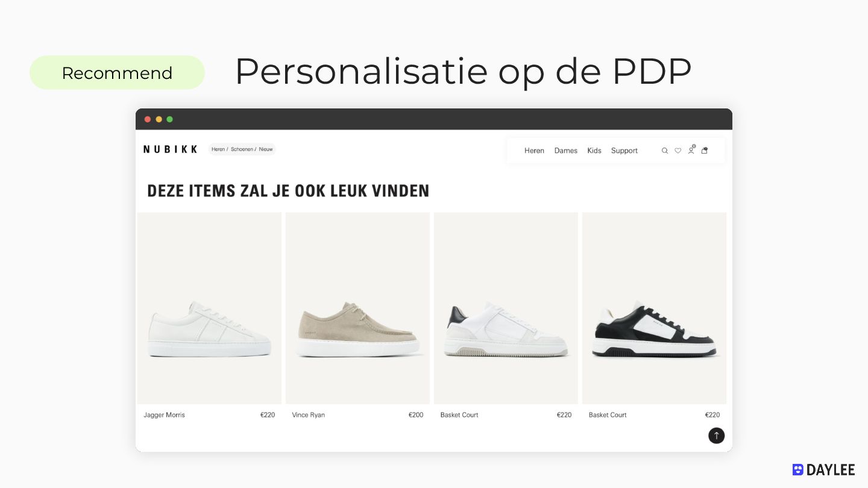Open the wishlist heart icon

pos(678,151)
